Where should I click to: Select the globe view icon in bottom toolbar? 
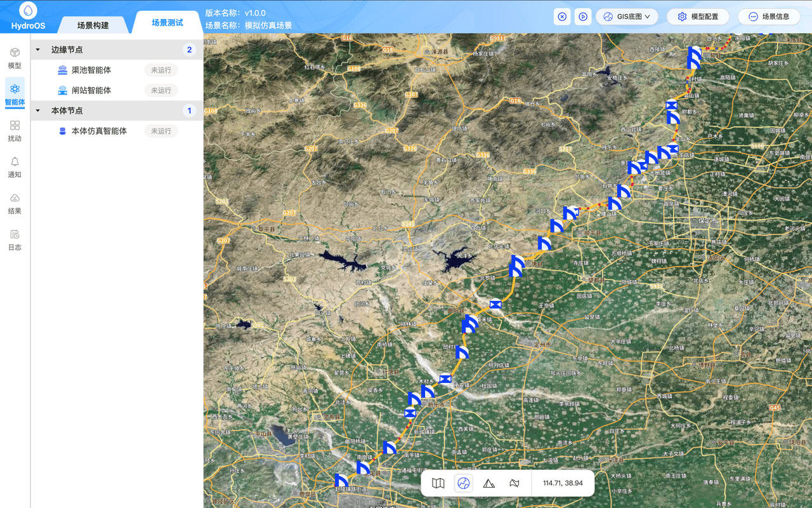[x=464, y=483]
